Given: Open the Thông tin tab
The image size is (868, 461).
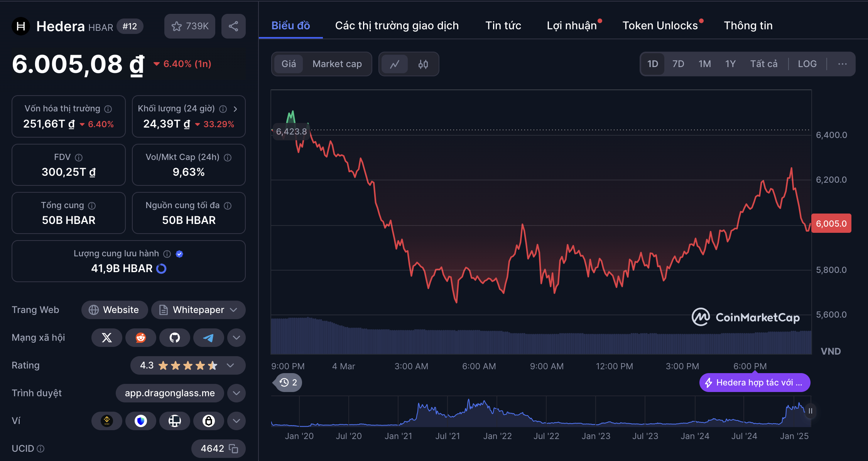Looking at the screenshot, I should [748, 25].
